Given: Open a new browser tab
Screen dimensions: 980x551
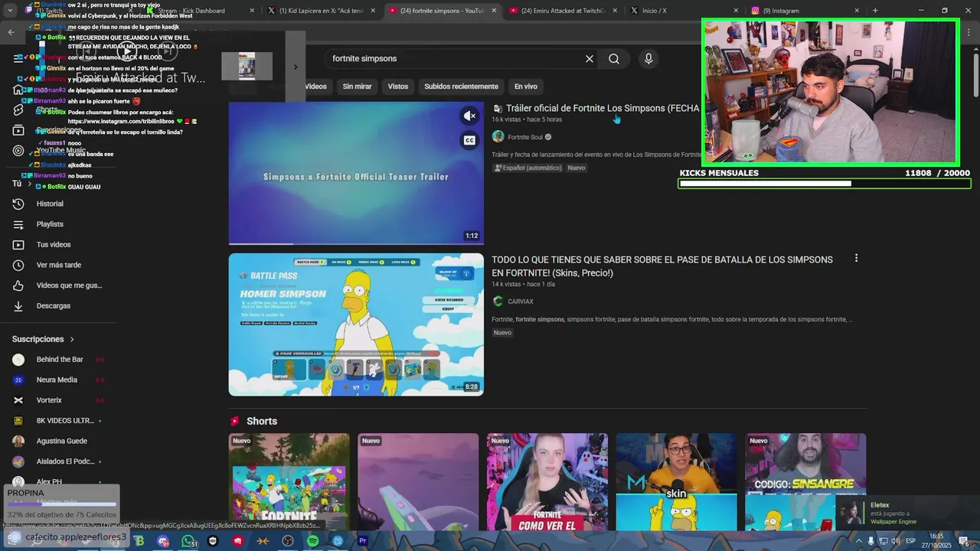Looking at the screenshot, I should [875, 11].
